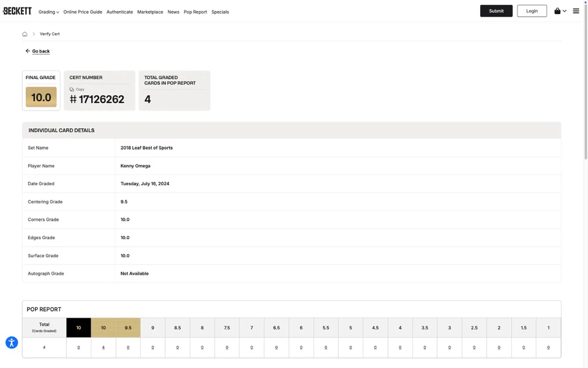The width and height of the screenshot is (588, 368).
Task: Click the home breadcrumb icon
Action: [x=24, y=34]
